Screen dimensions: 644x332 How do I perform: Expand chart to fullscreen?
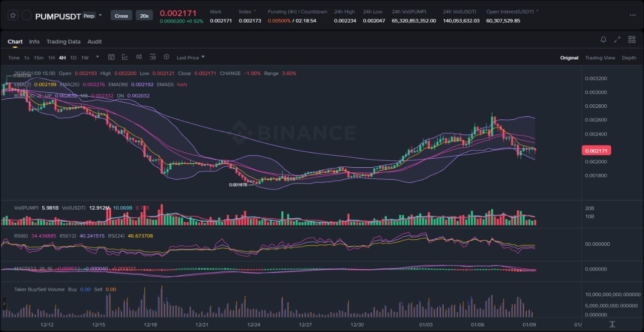point(617,40)
